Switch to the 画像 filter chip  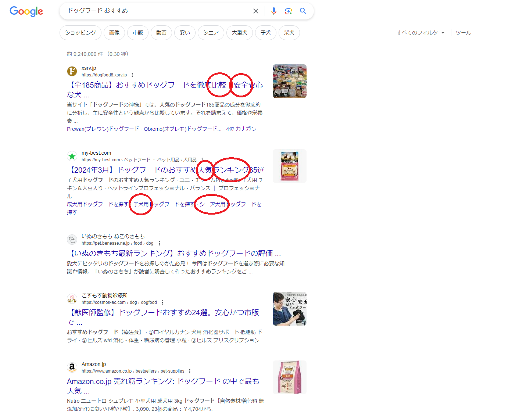point(114,33)
